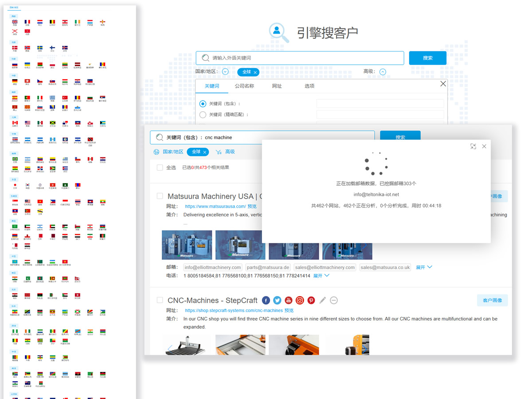Tick the 全选 select-all checkbox
Viewport: 532px width, 399px height.
[x=160, y=168]
